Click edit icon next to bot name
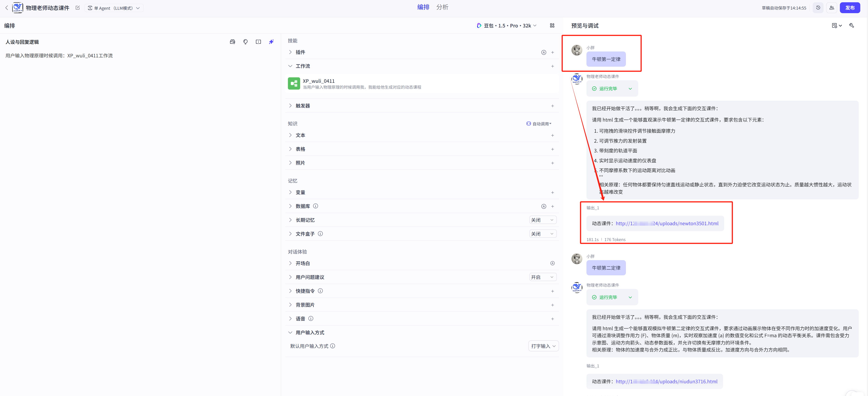Screen dimensions: 868x396 [78, 8]
